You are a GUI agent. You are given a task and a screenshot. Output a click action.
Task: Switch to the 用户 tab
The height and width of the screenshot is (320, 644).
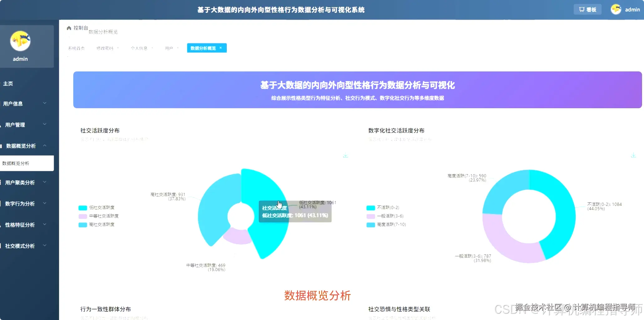pos(169,48)
